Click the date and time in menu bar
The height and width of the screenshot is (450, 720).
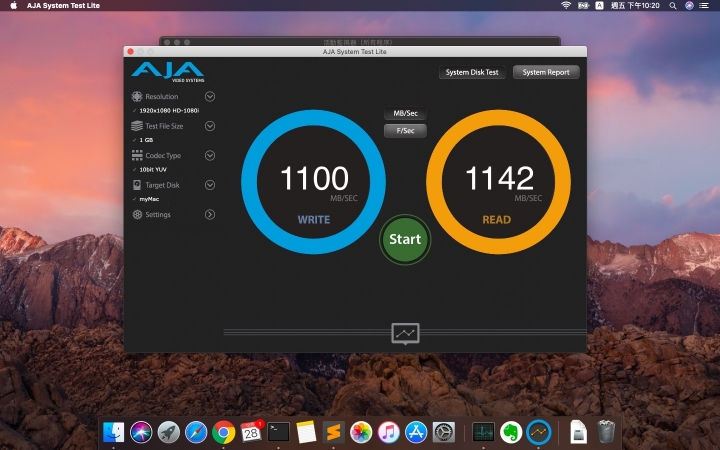[635, 6]
